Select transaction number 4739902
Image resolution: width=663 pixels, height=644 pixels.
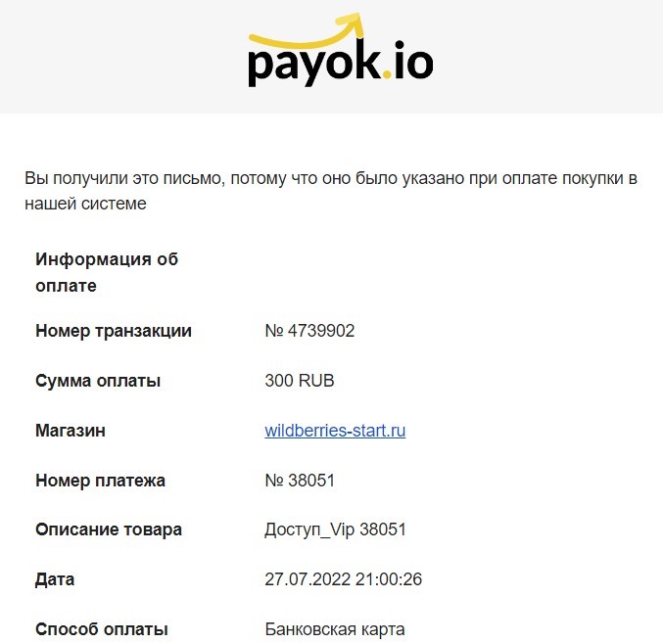309,331
